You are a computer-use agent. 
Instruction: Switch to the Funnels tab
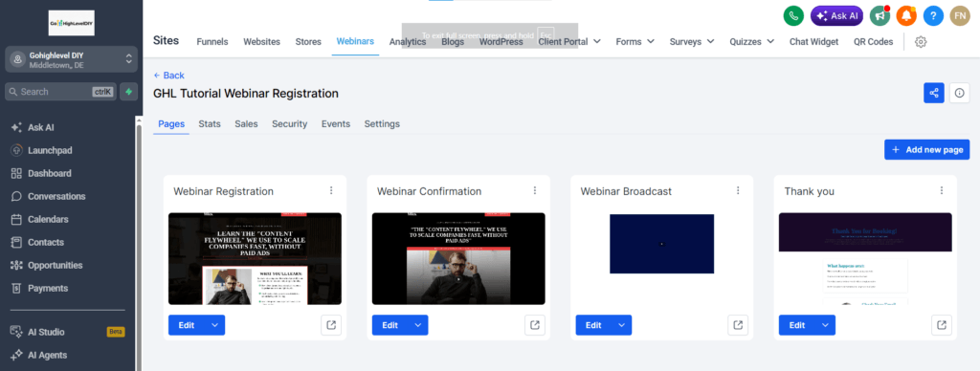pyautogui.click(x=212, y=42)
